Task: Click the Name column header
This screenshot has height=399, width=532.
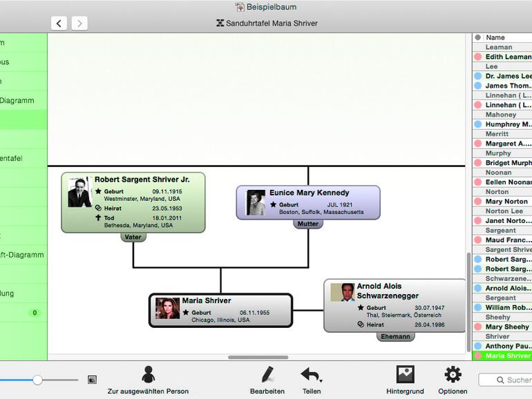Action: coord(495,38)
